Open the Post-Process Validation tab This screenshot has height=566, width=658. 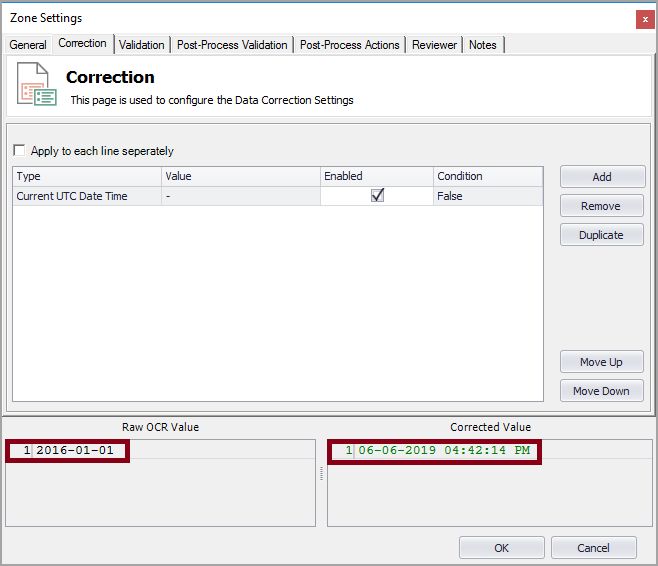coord(232,44)
